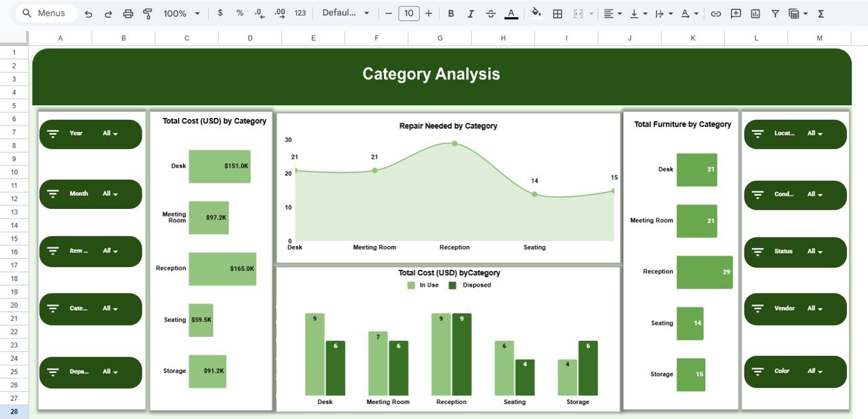Open the number format menu labeled 123
Viewport: 868px width, 419px height.
coord(300,12)
